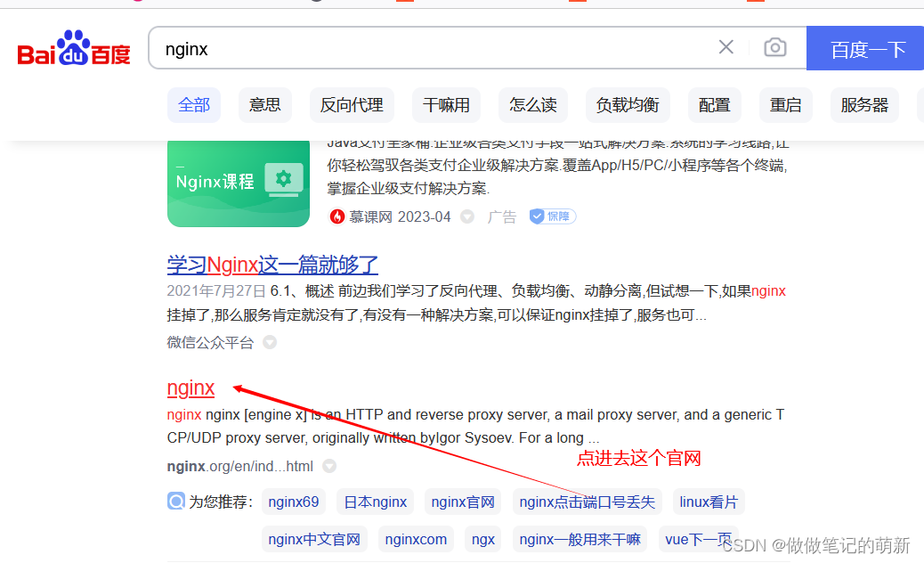Click the 慕课网 source name
This screenshot has width=924, height=563.
(370, 217)
